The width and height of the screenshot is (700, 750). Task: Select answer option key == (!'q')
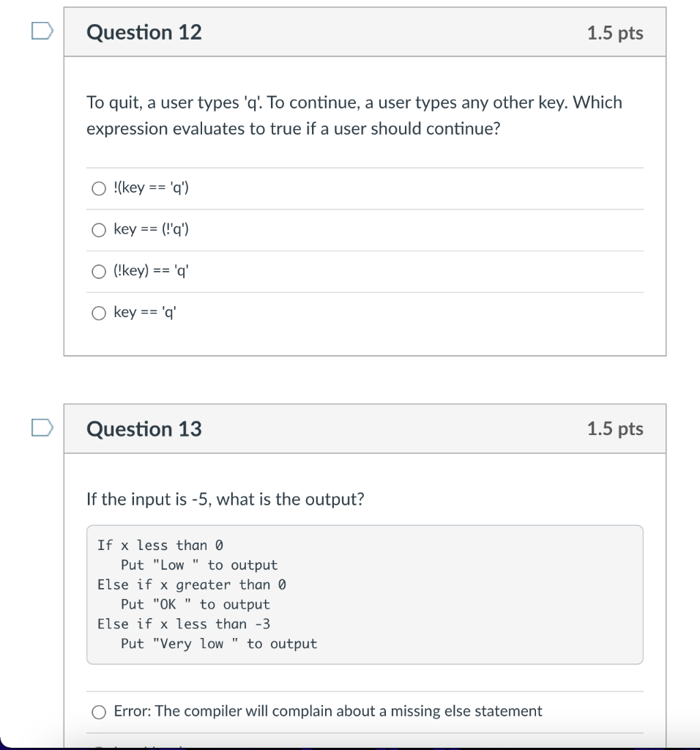(x=98, y=230)
